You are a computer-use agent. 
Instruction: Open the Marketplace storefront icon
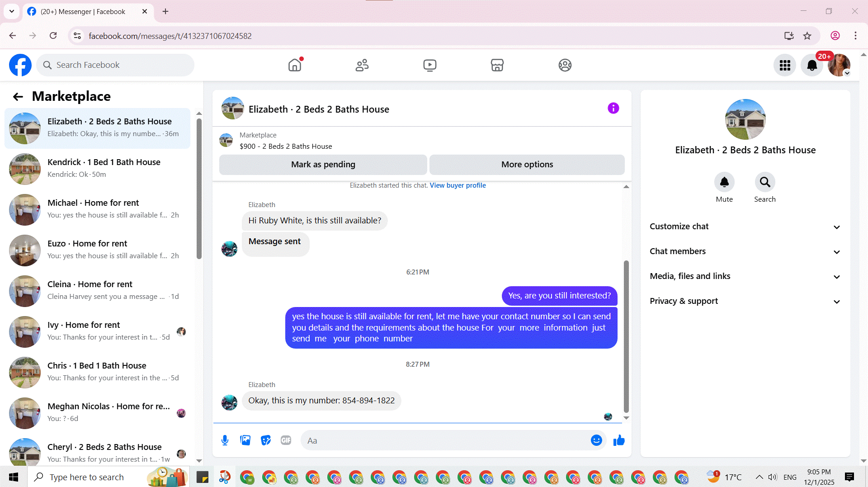[497, 65]
